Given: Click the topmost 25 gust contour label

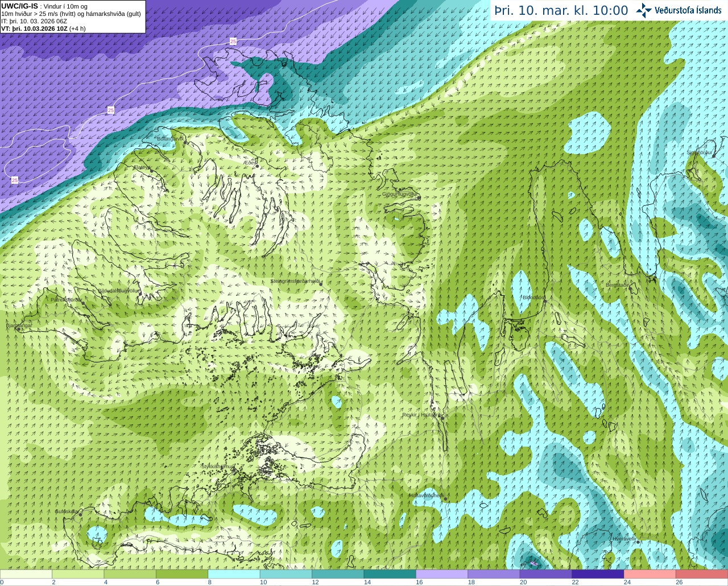Looking at the screenshot, I should coord(233,41).
